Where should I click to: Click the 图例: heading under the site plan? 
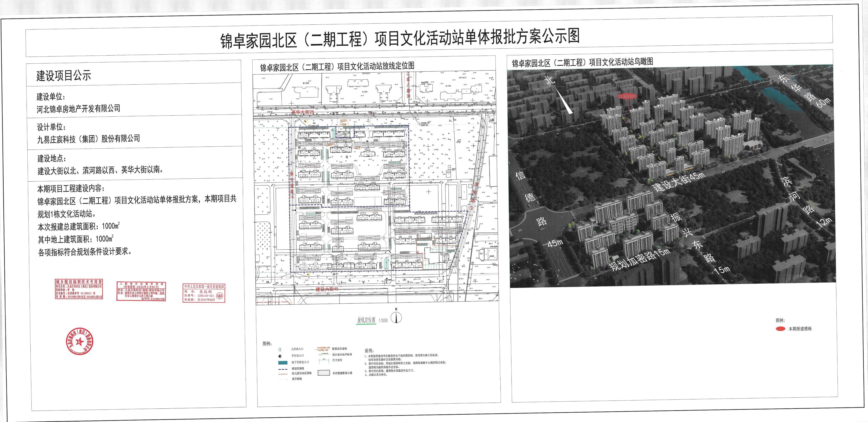[x=267, y=344]
